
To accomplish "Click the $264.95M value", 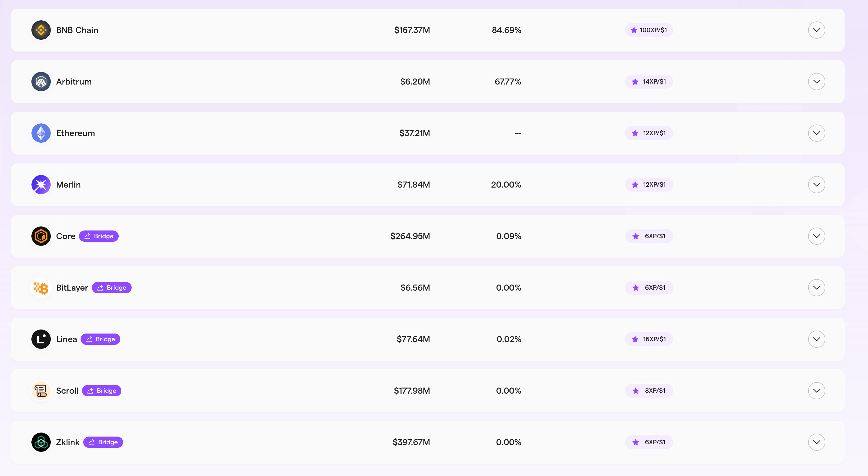I will [410, 236].
